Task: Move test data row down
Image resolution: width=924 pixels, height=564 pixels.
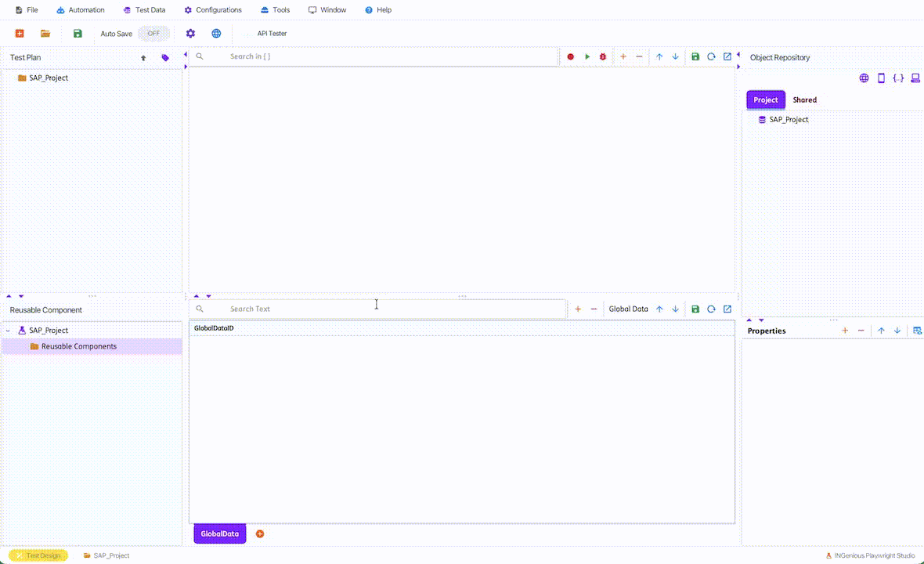Action: pyautogui.click(x=675, y=309)
